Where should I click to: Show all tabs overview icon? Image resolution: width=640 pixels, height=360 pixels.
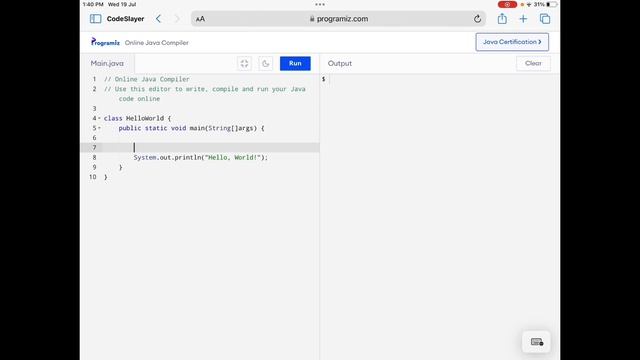545,19
